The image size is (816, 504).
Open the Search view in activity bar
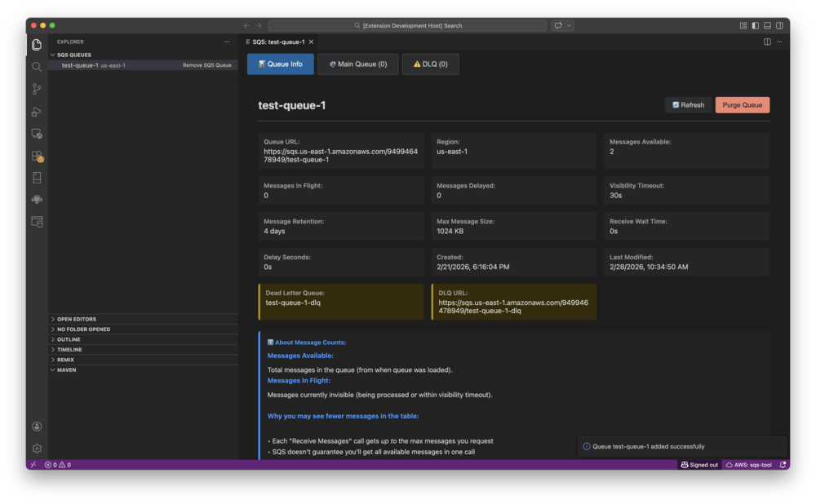[x=37, y=67]
